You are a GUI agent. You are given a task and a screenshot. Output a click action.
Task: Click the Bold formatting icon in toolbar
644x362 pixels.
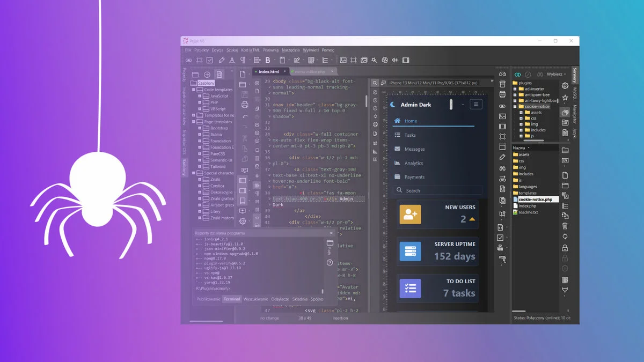click(x=268, y=60)
